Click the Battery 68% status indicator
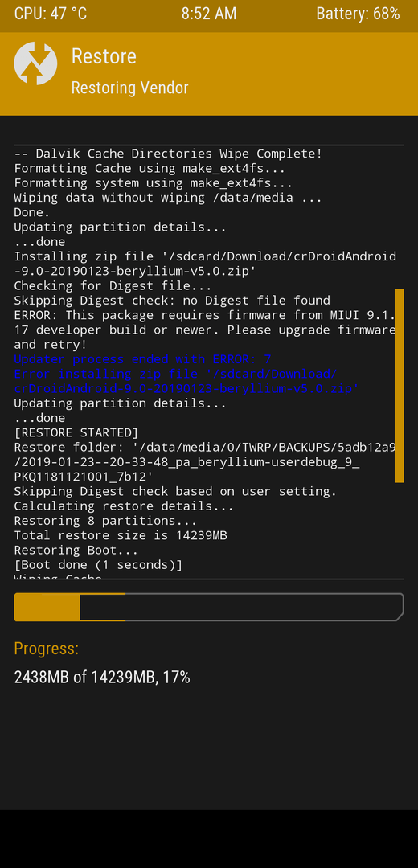The image size is (418, 868). (x=358, y=14)
